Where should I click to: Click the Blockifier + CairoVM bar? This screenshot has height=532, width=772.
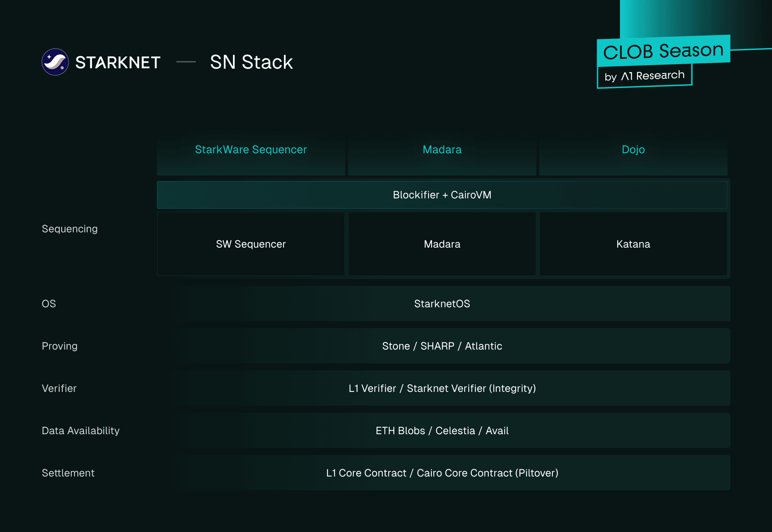coord(442,195)
